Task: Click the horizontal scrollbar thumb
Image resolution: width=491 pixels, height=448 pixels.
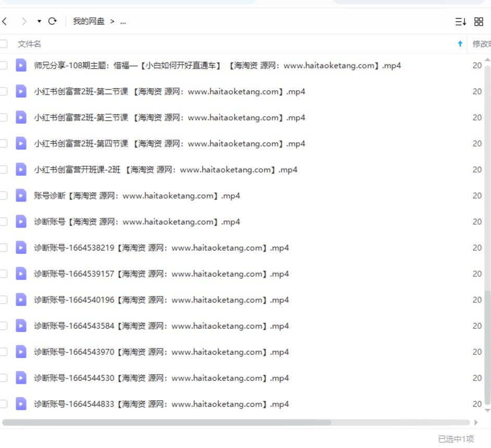Action: tap(166, 422)
